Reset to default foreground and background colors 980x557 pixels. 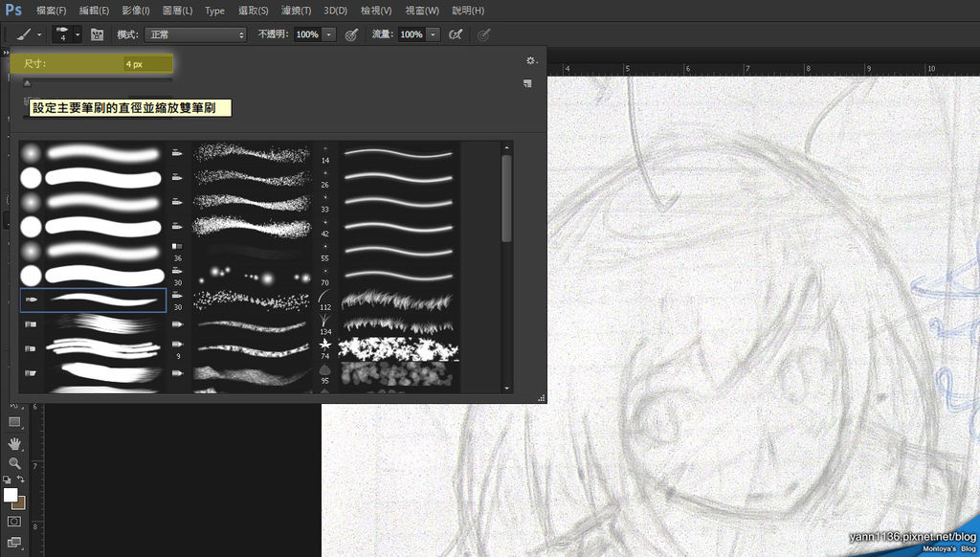click(x=7, y=479)
